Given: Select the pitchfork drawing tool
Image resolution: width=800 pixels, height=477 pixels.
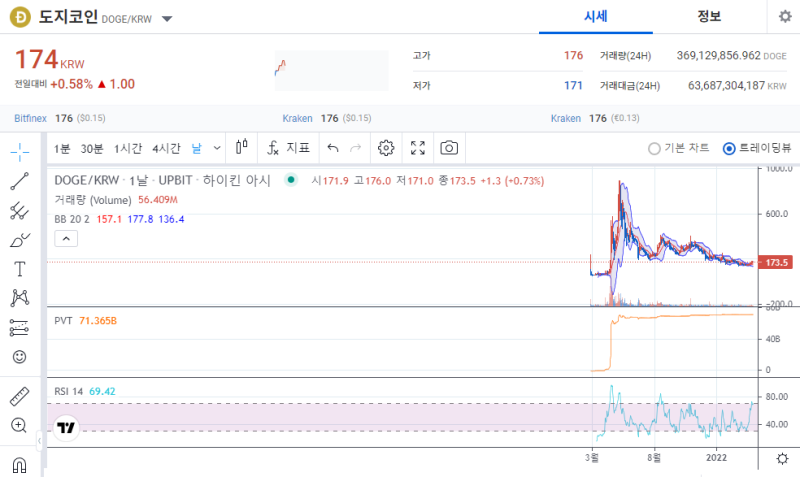Looking at the screenshot, I should (19, 211).
